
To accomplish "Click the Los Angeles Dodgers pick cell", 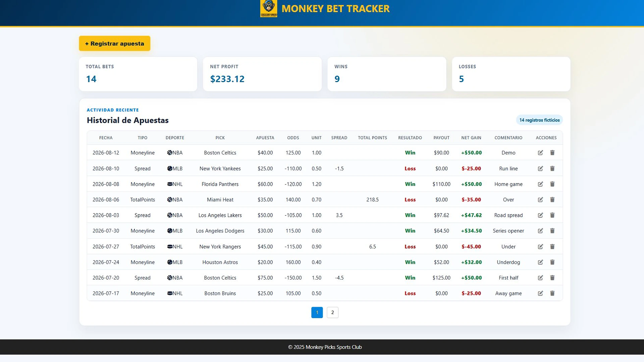I will pos(220,231).
